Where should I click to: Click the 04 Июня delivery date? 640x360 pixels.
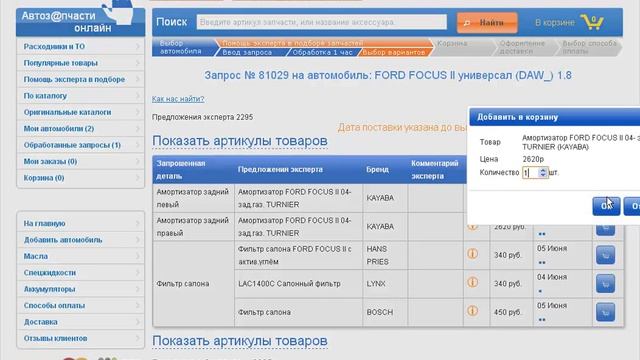click(552, 277)
